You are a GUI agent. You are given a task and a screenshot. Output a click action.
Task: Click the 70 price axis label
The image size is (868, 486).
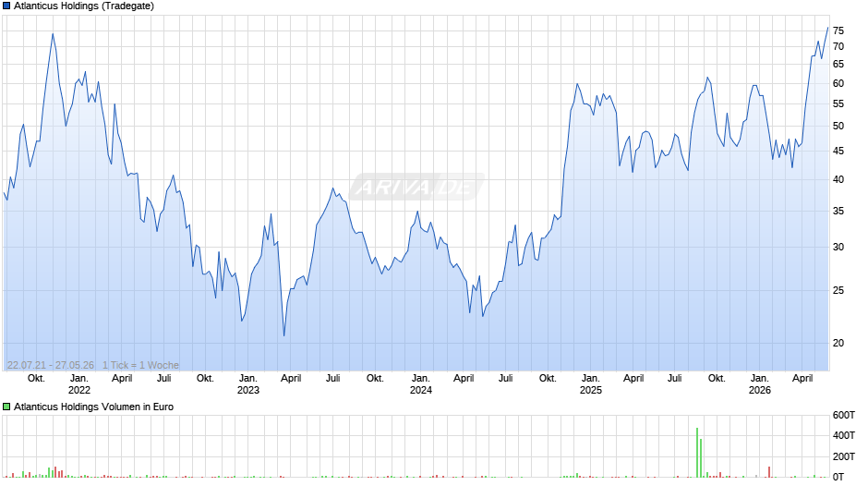pos(838,46)
